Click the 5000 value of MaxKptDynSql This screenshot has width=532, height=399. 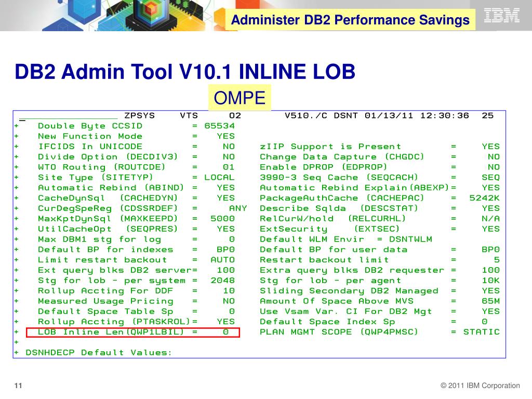pos(222,219)
